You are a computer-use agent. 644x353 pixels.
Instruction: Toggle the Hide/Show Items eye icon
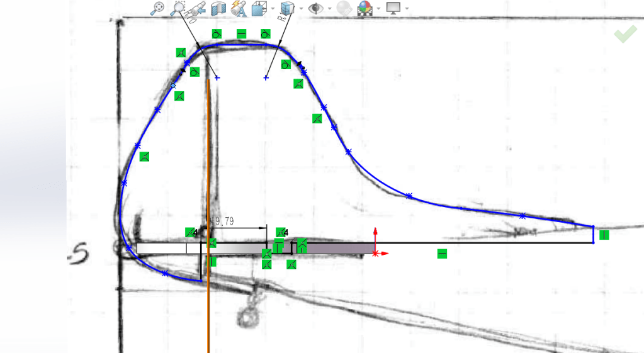(315, 8)
